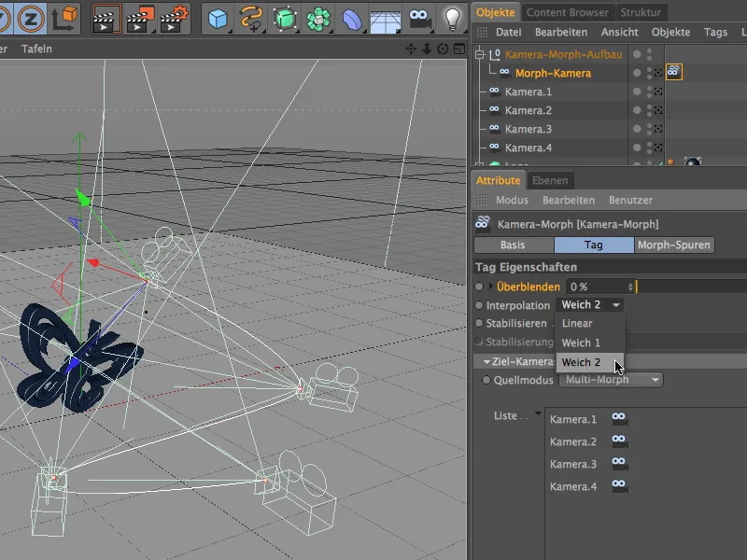This screenshot has width=747, height=560.
Task: Toggle visibility dots for Kamera.1
Action: [650, 91]
